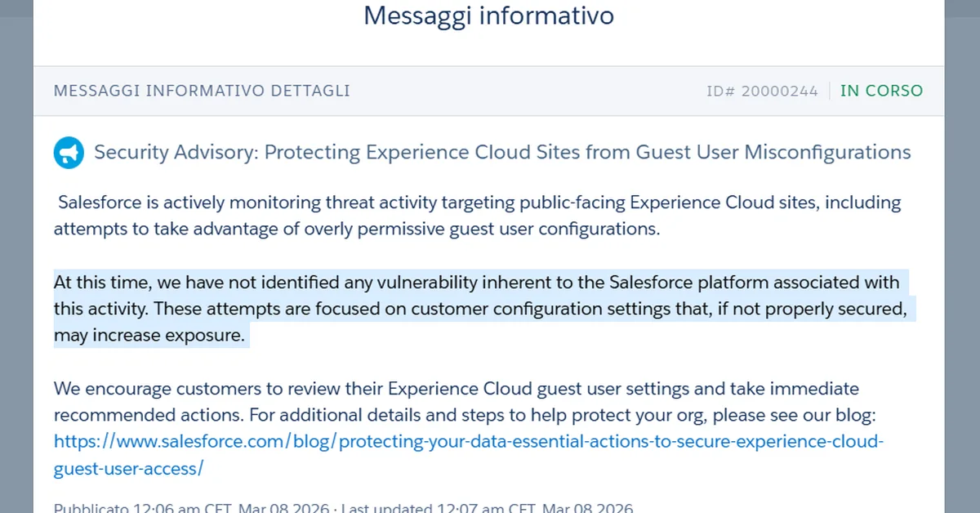Screen dimensions: 980x513
Task: Click the blue megaphone announcement icon
Action: tap(69, 152)
